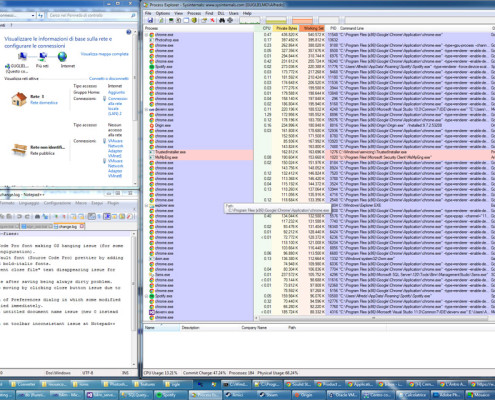Sort by the Working Set column header
The image size is (495, 400).
tap(313, 28)
